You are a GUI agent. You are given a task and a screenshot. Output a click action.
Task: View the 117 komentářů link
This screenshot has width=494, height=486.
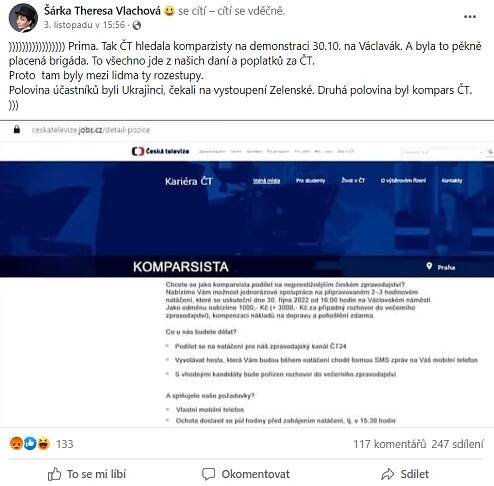(x=389, y=444)
